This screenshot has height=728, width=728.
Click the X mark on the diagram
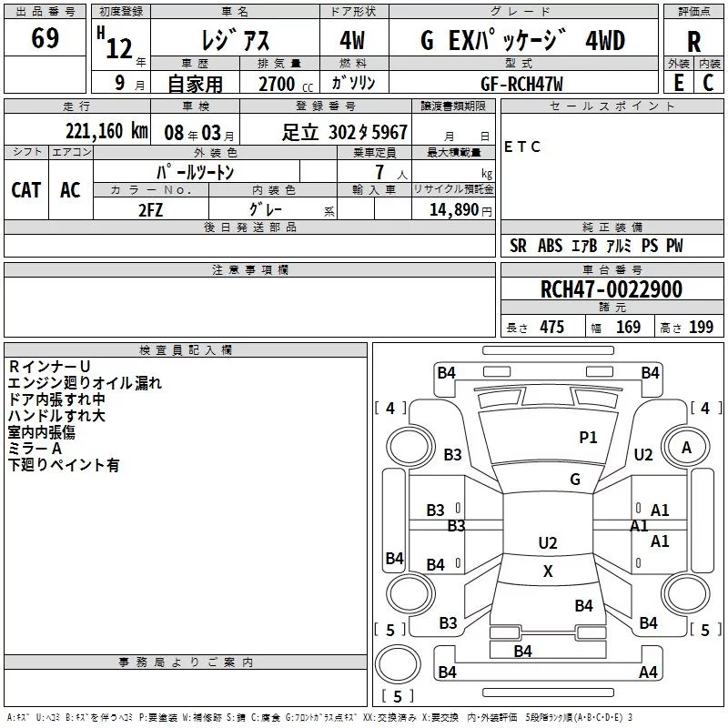548,571
